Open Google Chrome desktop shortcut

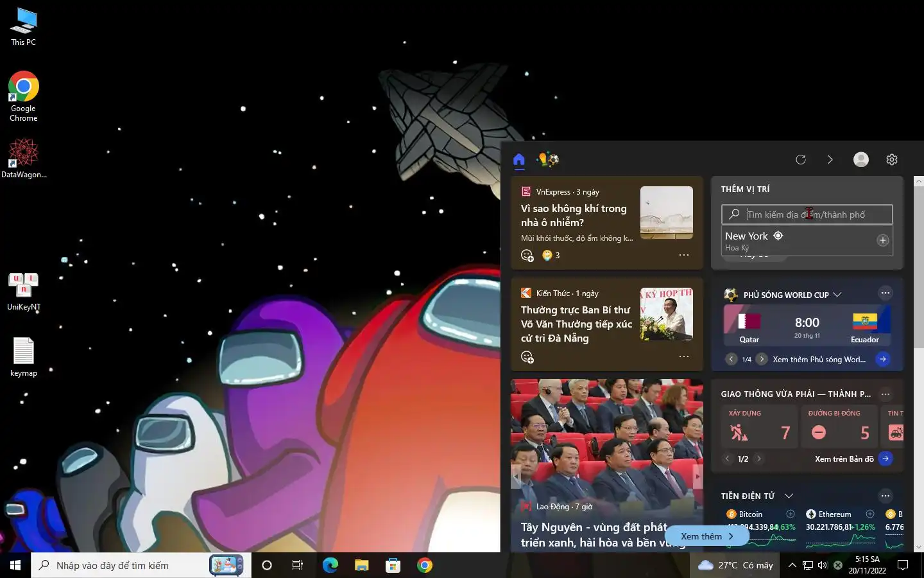point(24,96)
